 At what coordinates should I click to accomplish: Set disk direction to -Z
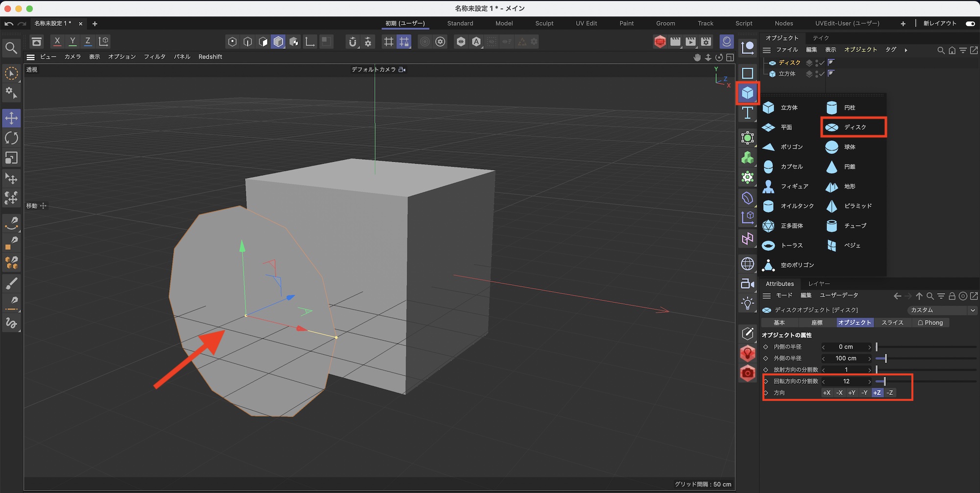[890, 393]
